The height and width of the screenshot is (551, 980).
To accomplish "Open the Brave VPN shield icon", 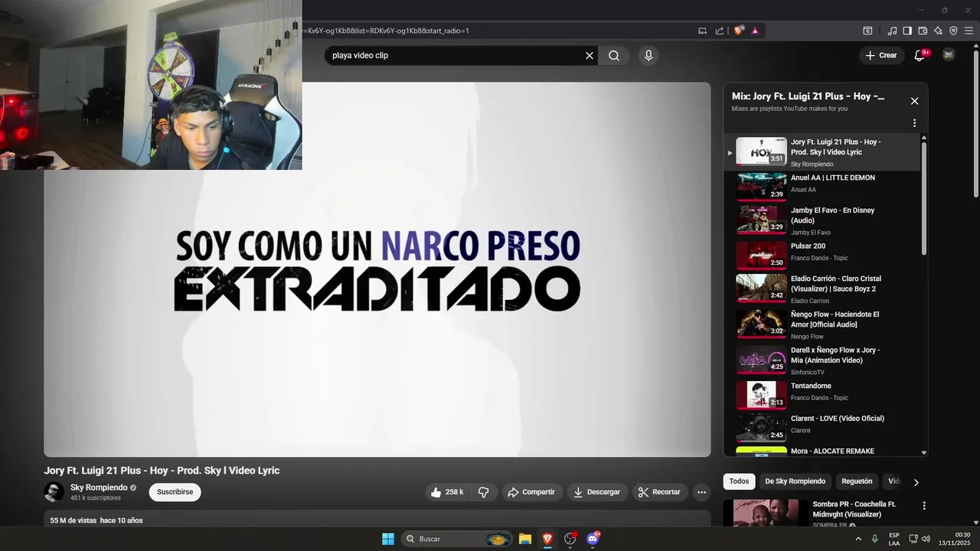I will 953,31.
